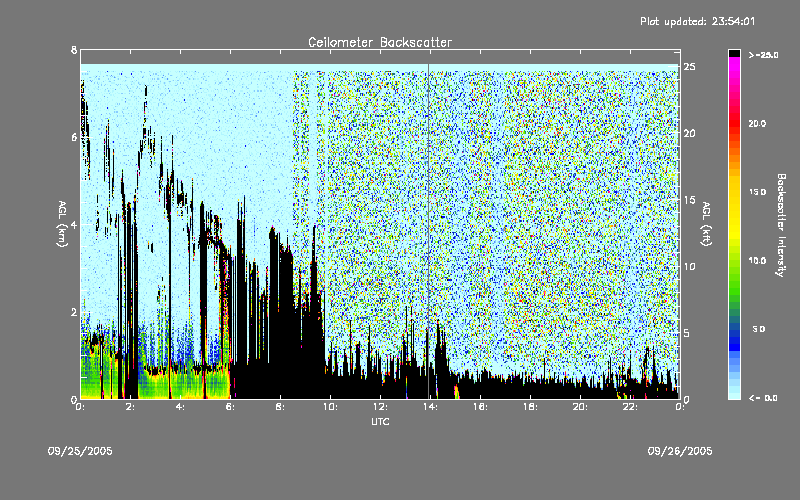Select the "Plot updated: 23:54:01" timestamp
This screenshot has width=800, height=500.
click(x=697, y=21)
